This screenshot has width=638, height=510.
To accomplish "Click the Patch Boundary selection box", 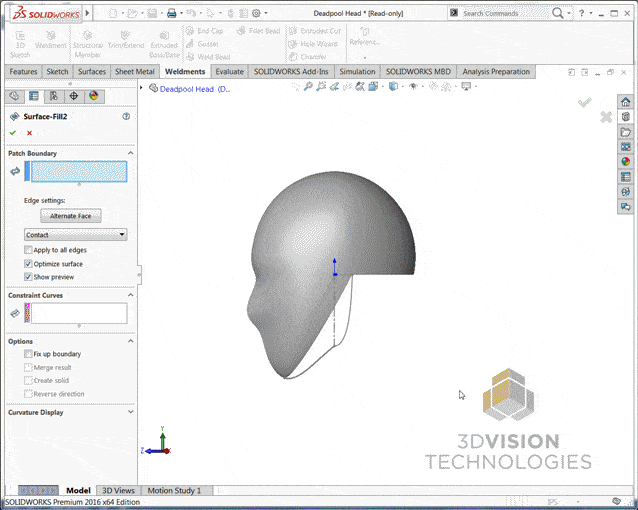I will click(x=79, y=171).
